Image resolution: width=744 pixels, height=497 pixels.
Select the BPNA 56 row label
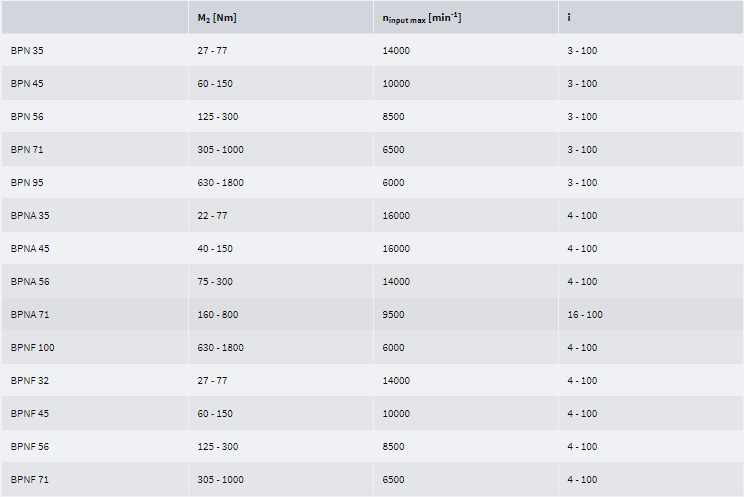(x=30, y=281)
